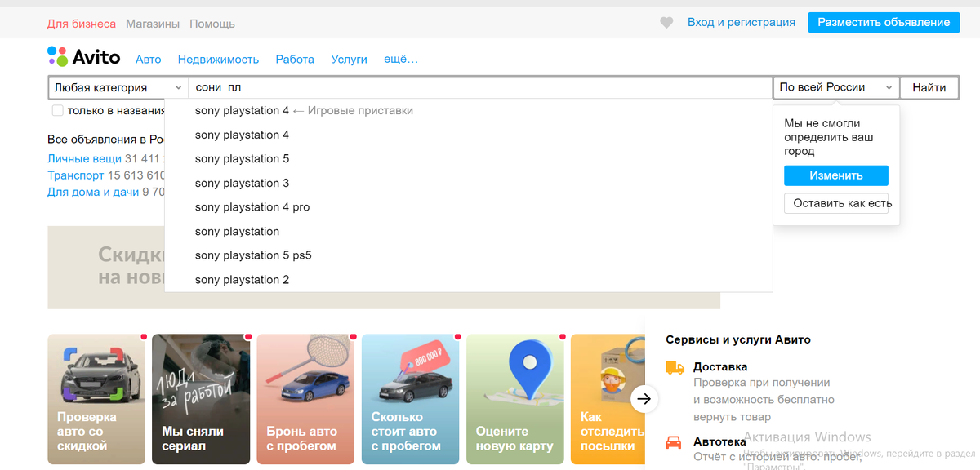Open the Услуги section
The width and height of the screenshot is (980, 470).
350,60
